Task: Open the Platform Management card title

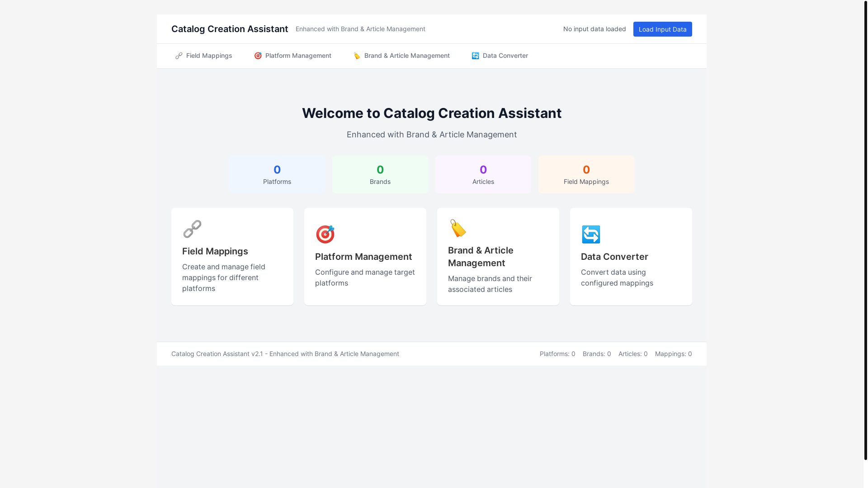Action: pyautogui.click(x=363, y=257)
